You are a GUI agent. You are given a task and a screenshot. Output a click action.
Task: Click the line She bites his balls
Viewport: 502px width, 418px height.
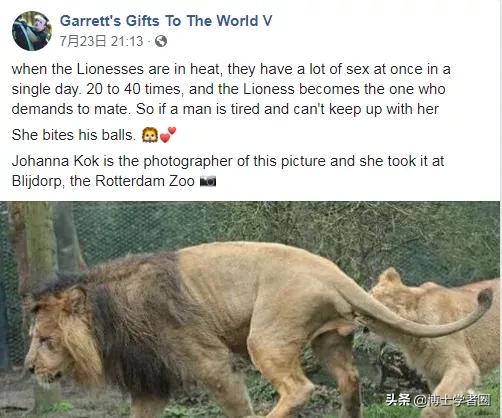click(74, 135)
